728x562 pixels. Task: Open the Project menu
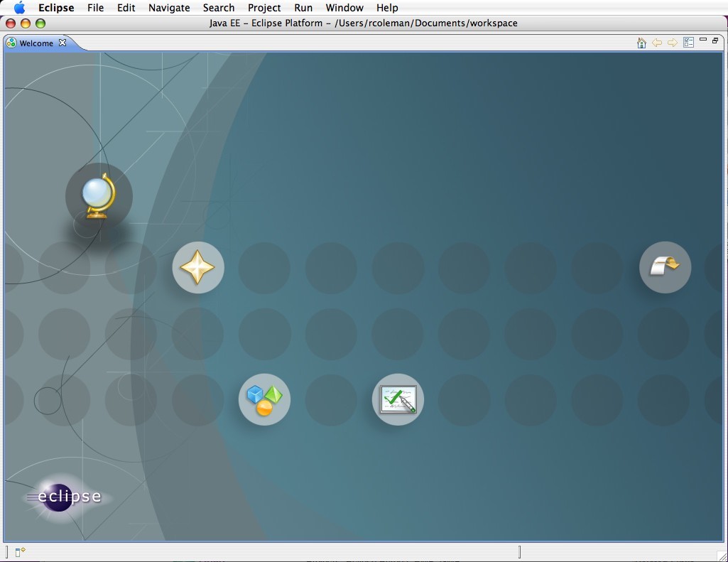(x=264, y=8)
